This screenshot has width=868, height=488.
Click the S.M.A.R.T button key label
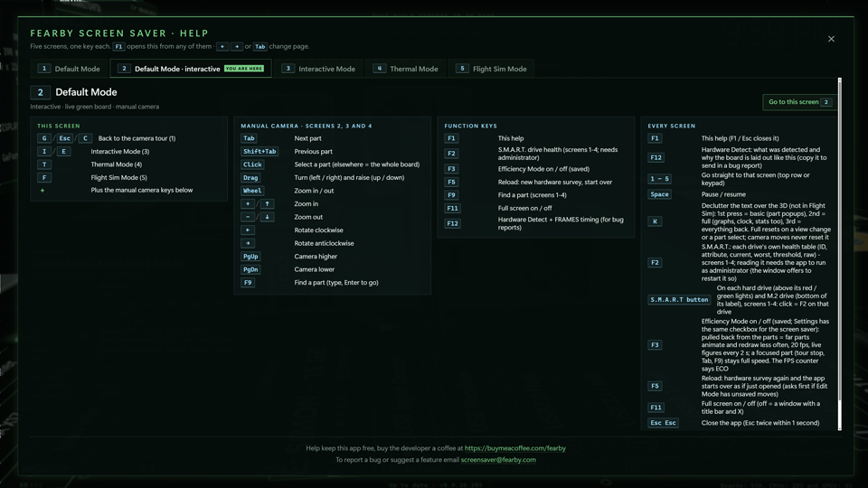coord(679,299)
